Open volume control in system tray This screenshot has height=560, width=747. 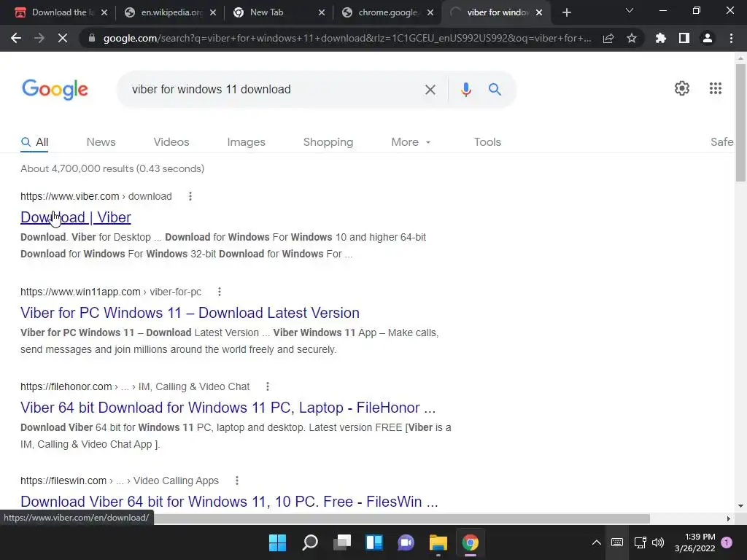point(658,542)
